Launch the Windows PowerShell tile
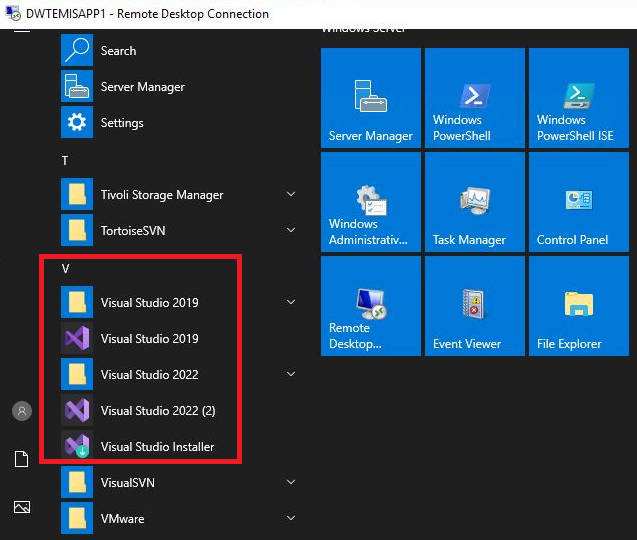637x540 pixels. click(x=474, y=98)
